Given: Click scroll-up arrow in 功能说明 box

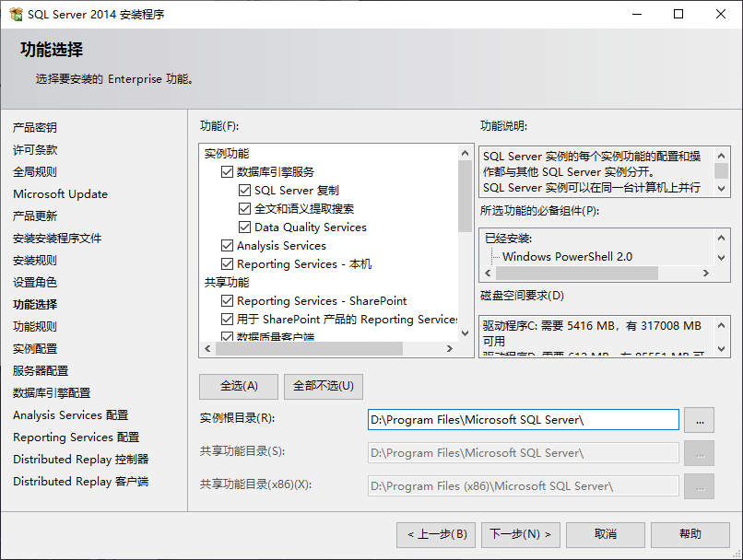Looking at the screenshot, I should click(721, 156).
